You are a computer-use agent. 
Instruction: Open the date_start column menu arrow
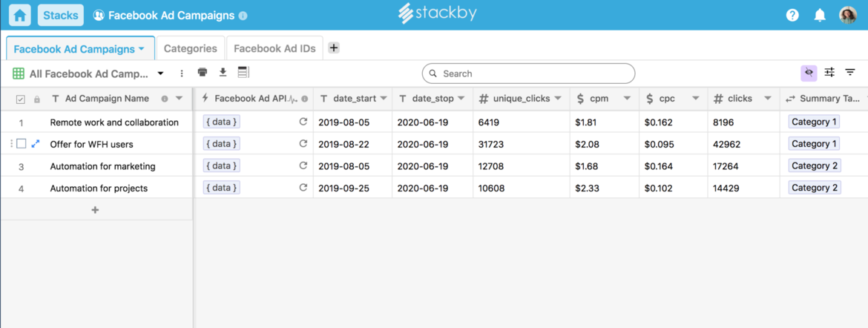coord(383,99)
